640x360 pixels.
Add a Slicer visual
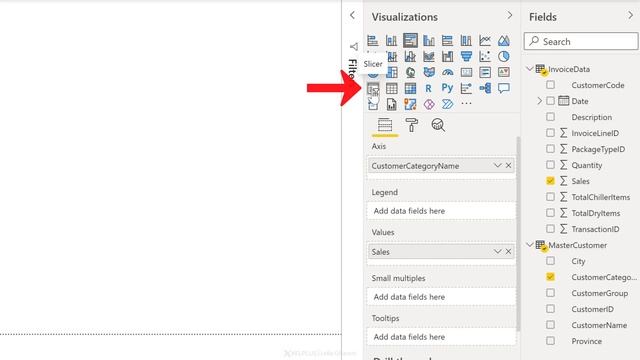pyautogui.click(x=373, y=88)
